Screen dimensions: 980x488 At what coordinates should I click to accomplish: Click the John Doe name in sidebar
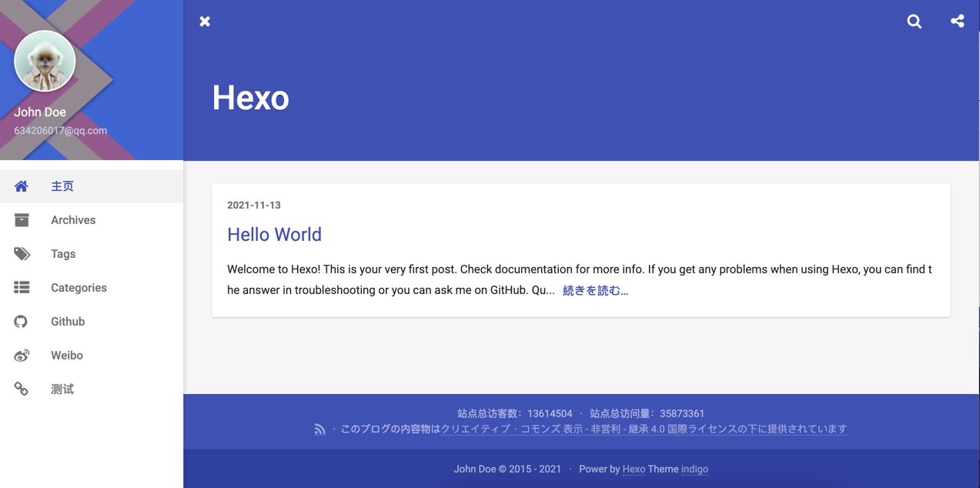pyautogui.click(x=40, y=112)
